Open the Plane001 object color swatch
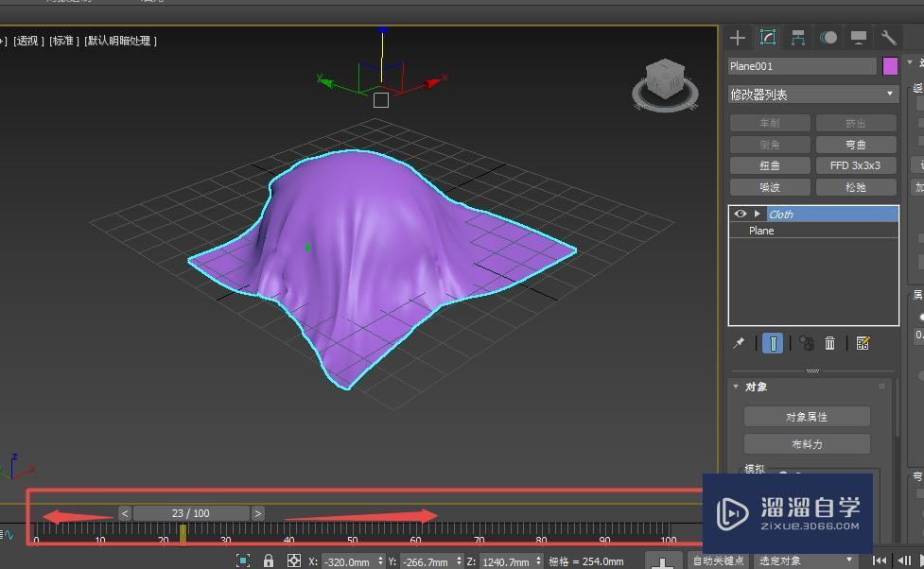 (890, 66)
